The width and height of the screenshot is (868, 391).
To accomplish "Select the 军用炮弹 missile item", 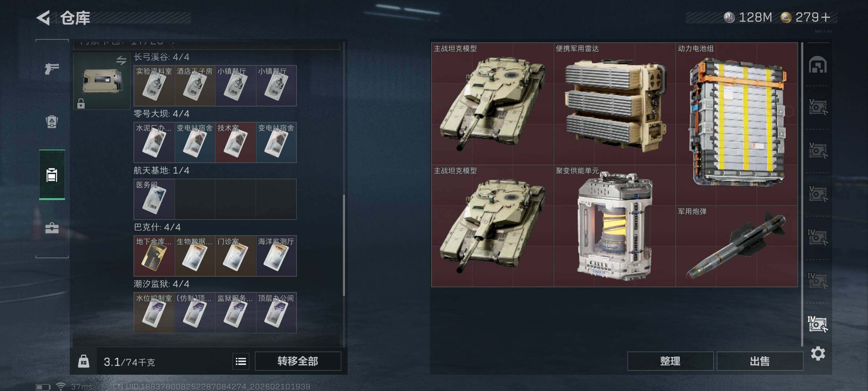I will pyautogui.click(x=737, y=247).
